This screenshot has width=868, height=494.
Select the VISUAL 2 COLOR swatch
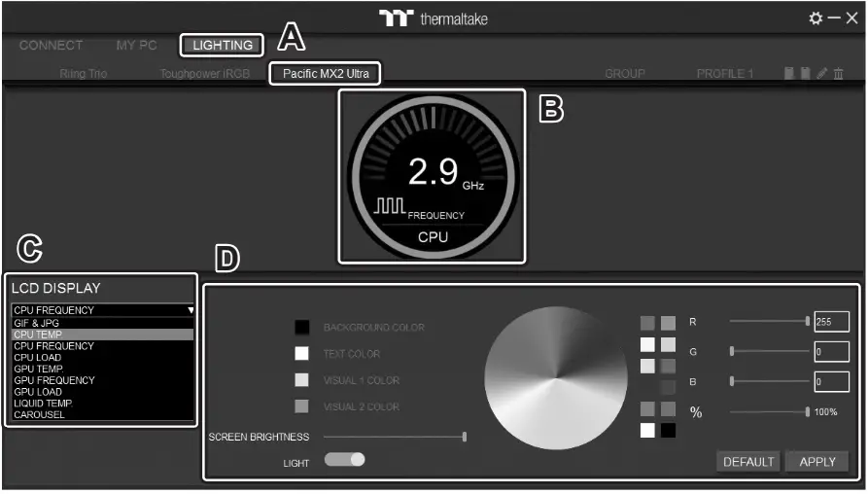301,406
